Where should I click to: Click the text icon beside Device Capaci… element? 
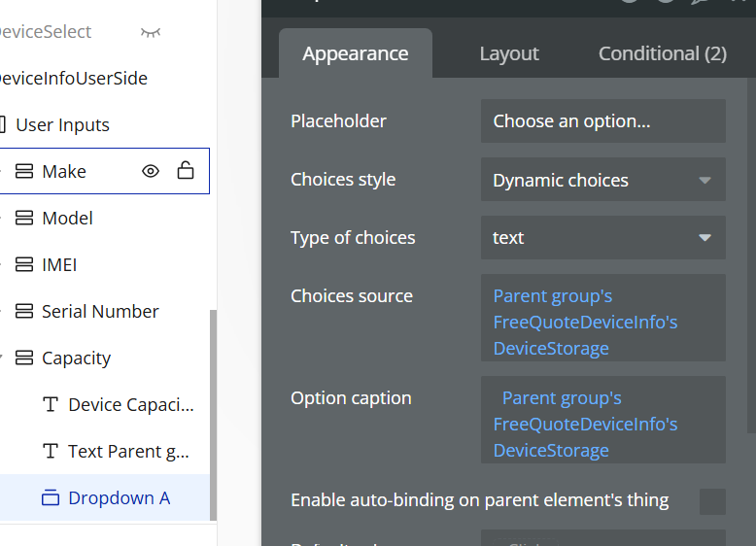52,405
